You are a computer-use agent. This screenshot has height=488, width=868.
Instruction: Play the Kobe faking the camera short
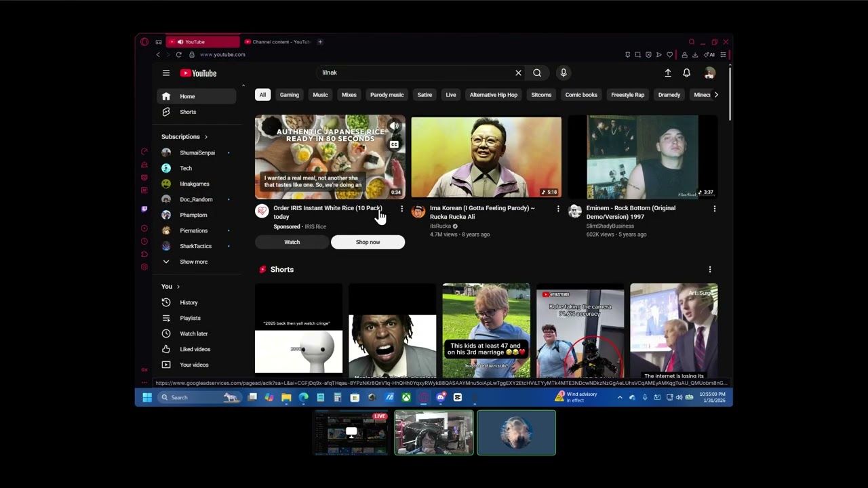580,330
